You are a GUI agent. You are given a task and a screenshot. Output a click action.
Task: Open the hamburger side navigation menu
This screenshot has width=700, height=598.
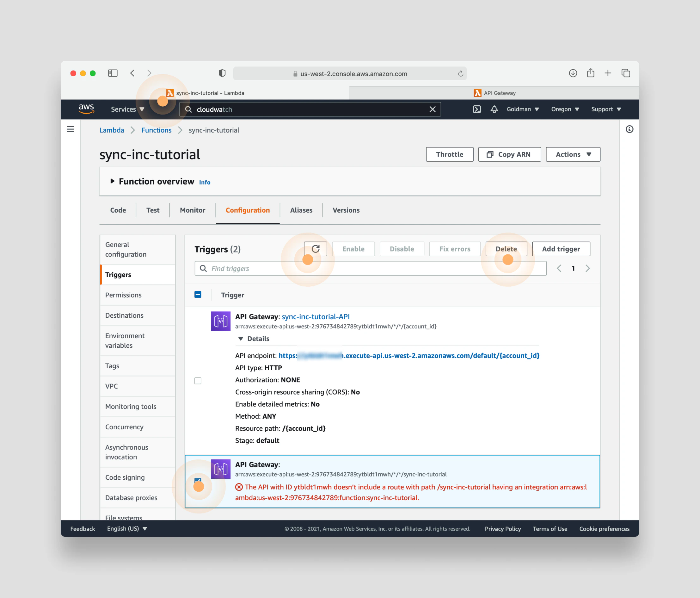[x=70, y=129]
